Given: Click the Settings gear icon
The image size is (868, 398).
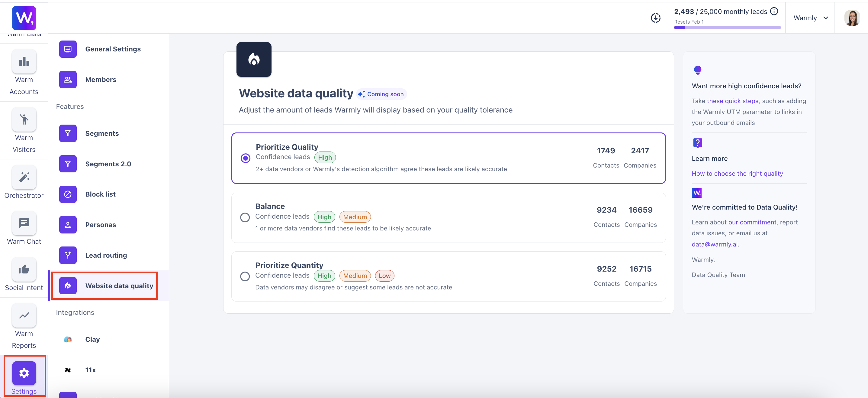Looking at the screenshot, I should [24, 373].
